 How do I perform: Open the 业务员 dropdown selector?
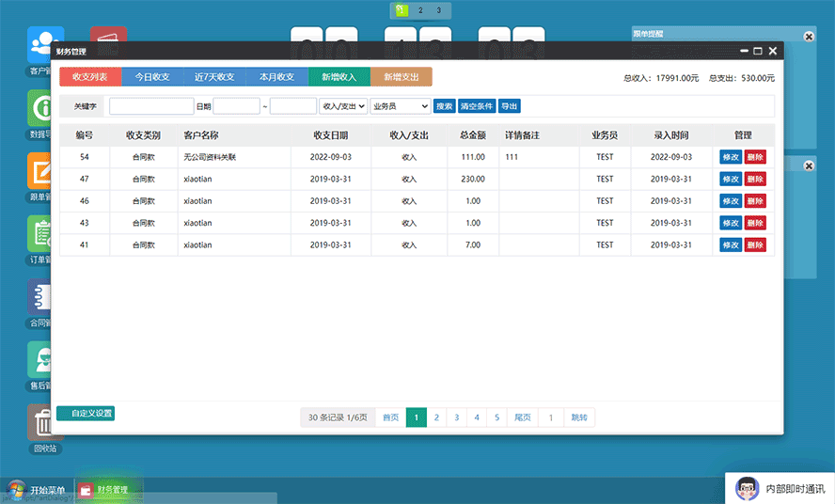[400, 106]
